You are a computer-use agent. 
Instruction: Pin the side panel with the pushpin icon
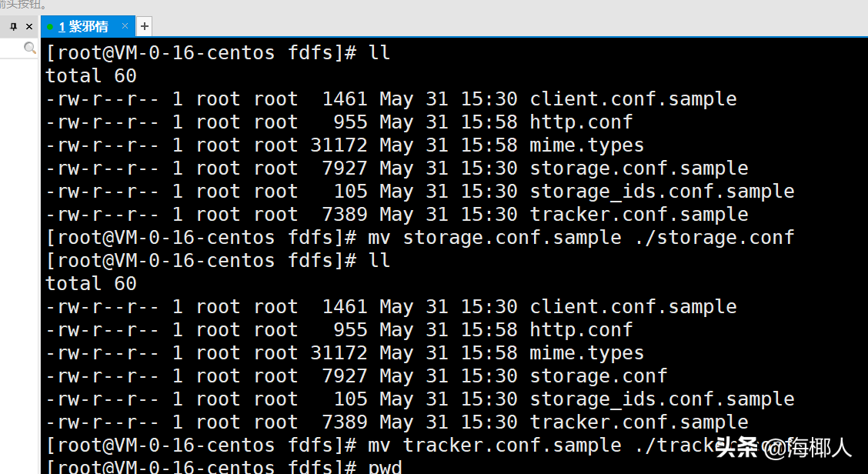tap(13, 26)
